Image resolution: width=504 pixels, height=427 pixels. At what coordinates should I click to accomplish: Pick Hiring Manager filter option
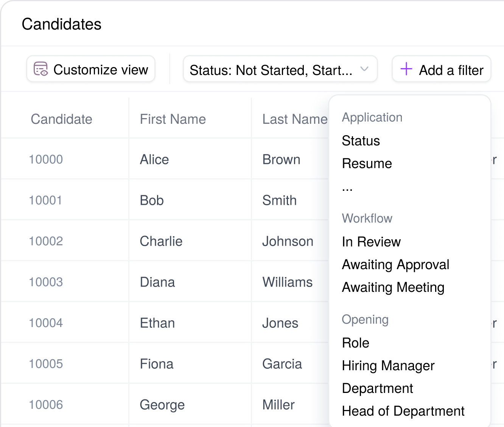coord(388,366)
